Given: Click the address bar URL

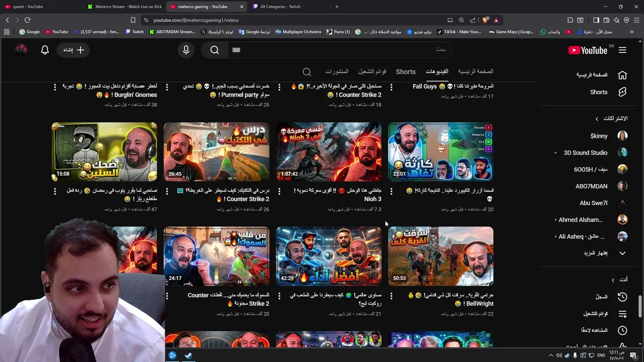Looking at the screenshot, I should pyautogui.click(x=196, y=20).
